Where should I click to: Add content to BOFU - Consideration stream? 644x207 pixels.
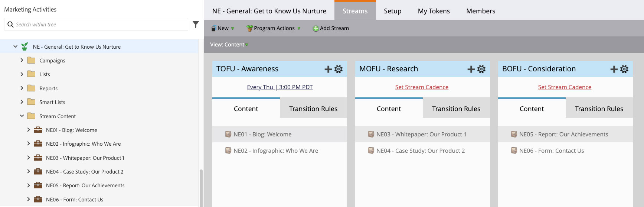tap(614, 69)
